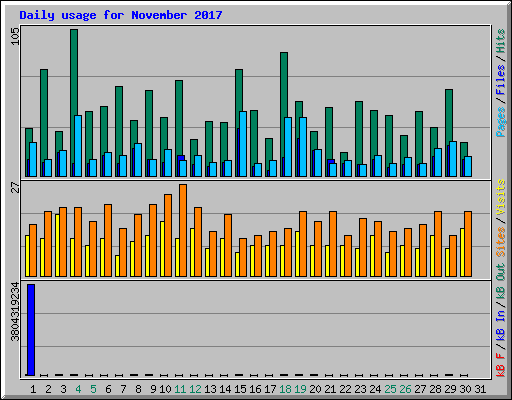
Task: Select day "29" on the x-axis
Action: (x=450, y=389)
